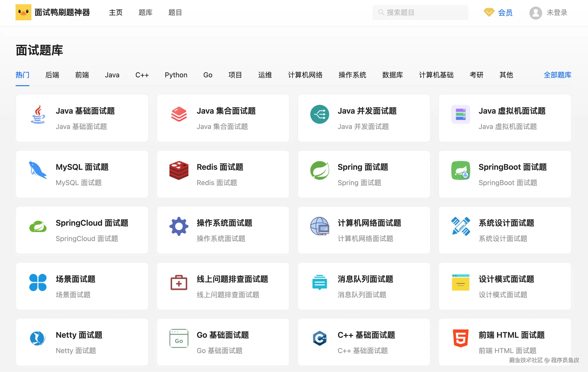Click the Go window icon
The width and height of the screenshot is (588, 372).
pyautogui.click(x=179, y=338)
